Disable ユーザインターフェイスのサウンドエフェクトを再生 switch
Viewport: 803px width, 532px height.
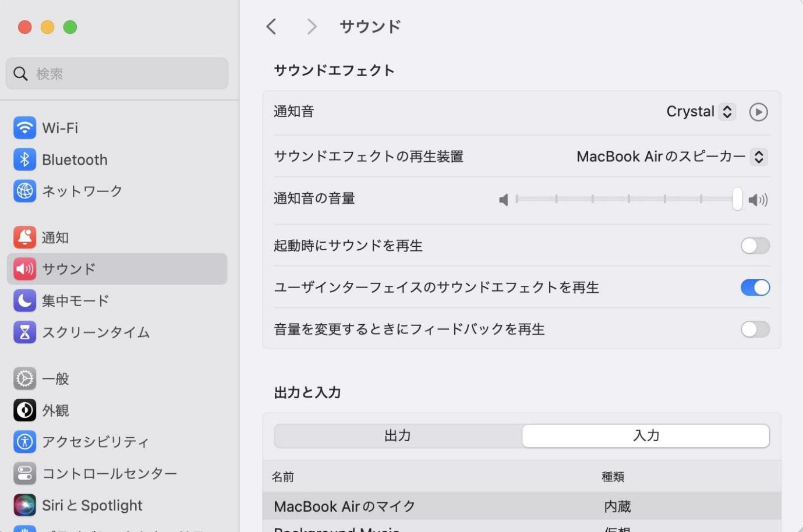[755, 288]
